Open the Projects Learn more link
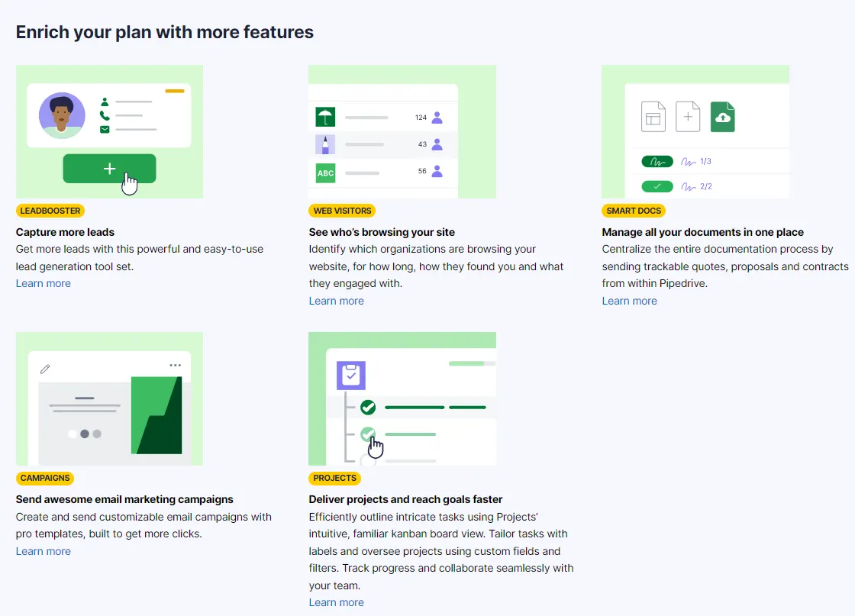Viewport: 855px width, 616px height. [336, 602]
